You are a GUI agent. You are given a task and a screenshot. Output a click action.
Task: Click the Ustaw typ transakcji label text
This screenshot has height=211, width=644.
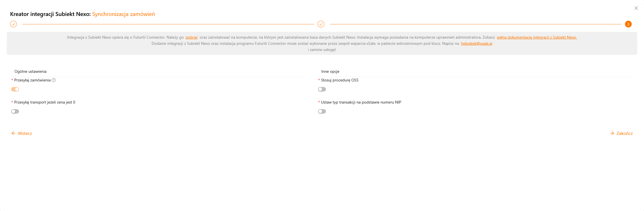(x=361, y=102)
